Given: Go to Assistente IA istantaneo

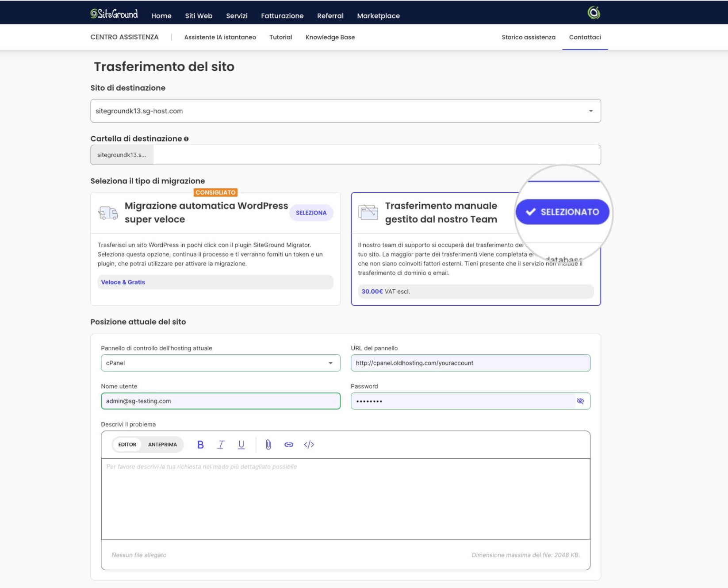Looking at the screenshot, I should point(220,37).
